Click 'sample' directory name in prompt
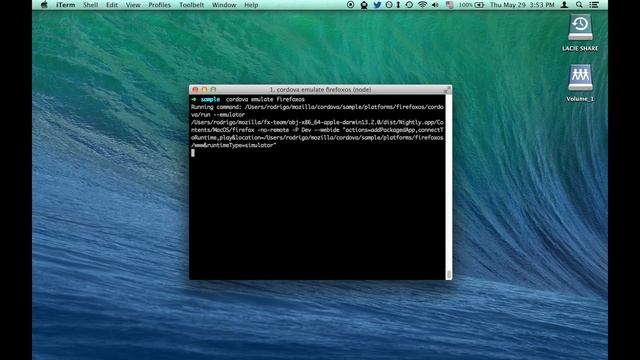640x360 pixels. pos(210,99)
